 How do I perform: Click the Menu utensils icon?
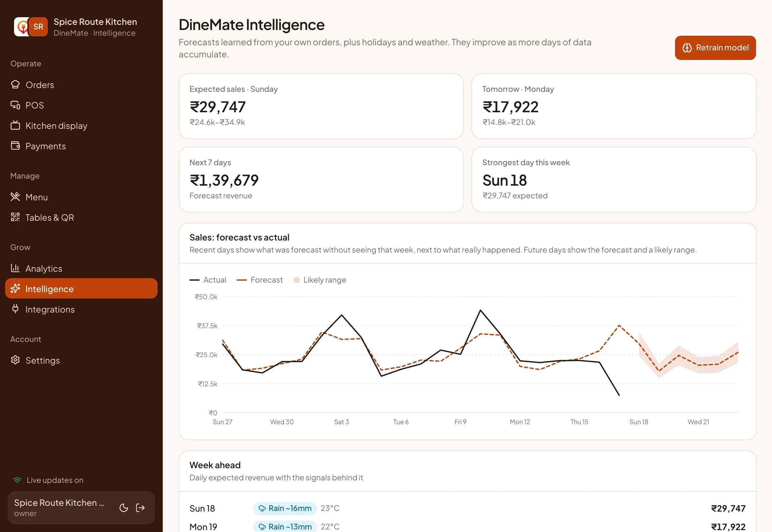(x=15, y=197)
